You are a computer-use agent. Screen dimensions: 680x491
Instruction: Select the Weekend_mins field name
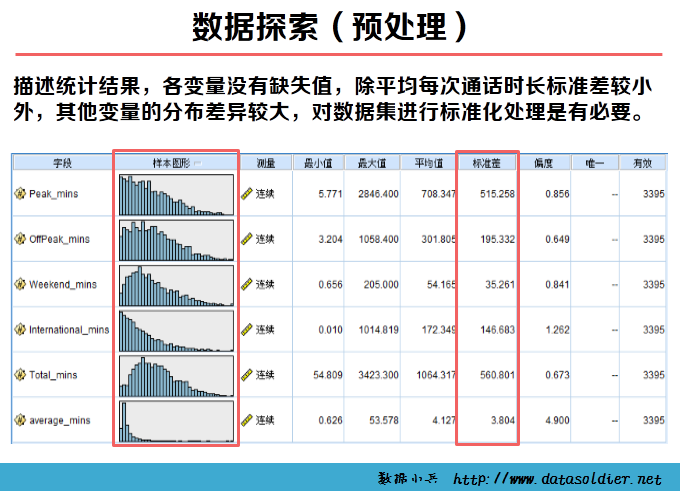[63, 285]
